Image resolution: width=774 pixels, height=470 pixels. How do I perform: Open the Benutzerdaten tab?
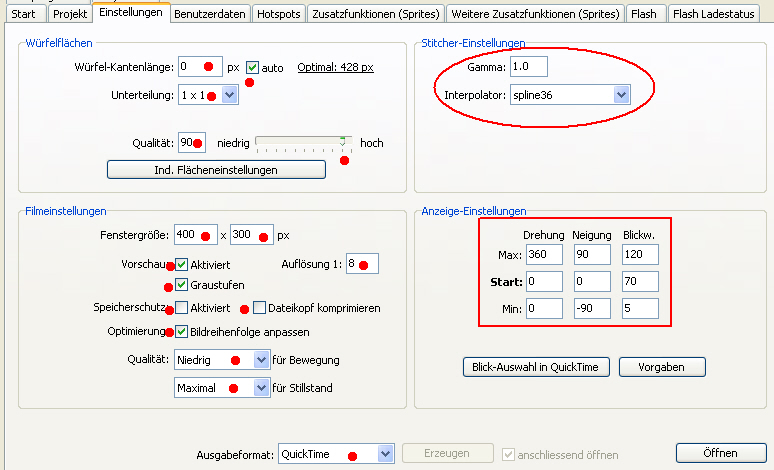coord(209,14)
